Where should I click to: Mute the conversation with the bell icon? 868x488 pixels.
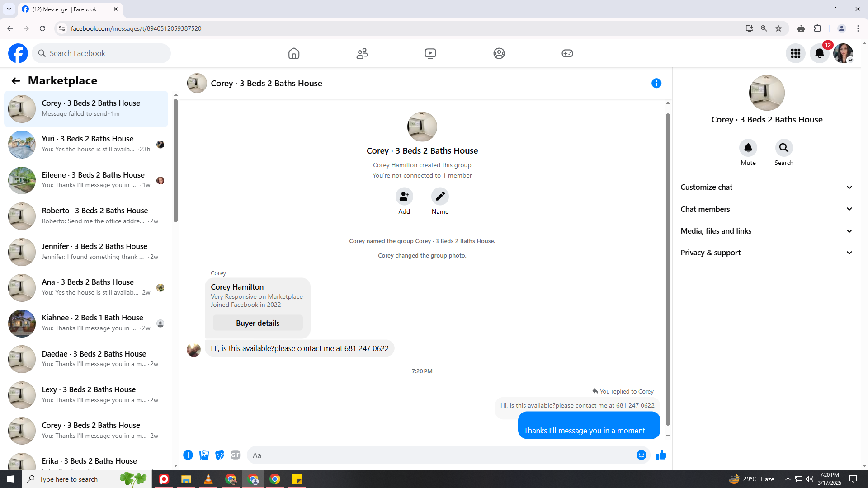[748, 148]
